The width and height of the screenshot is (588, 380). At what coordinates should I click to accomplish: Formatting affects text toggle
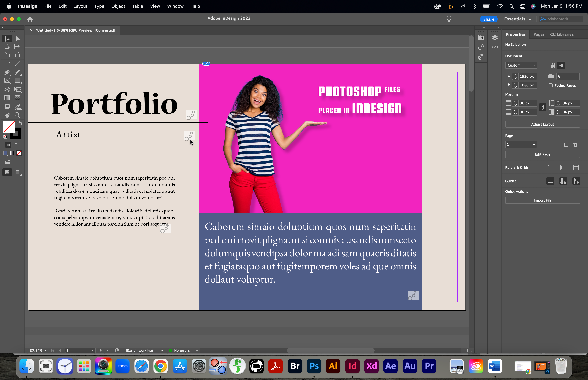pyautogui.click(x=16, y=145)
